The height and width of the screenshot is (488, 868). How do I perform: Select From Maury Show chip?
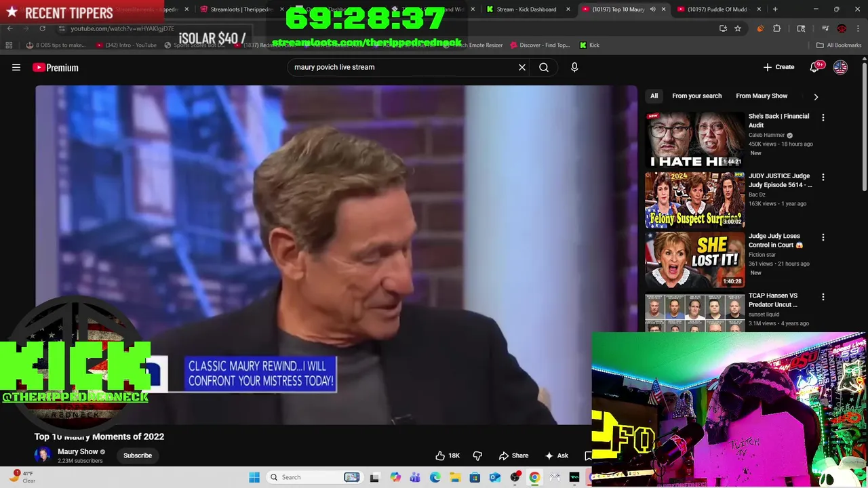pyautogui.click(x=762, y=96)
